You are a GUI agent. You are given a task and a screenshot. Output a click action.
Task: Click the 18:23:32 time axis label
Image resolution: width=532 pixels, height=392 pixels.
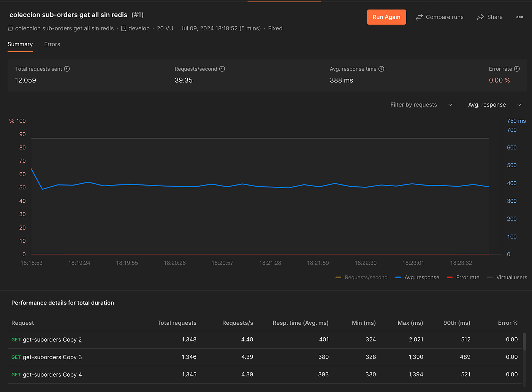pyautogui.click(x=461, y=263)
